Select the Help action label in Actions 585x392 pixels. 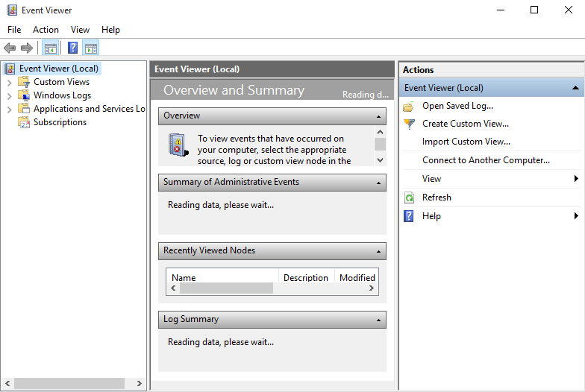(431, 216)
